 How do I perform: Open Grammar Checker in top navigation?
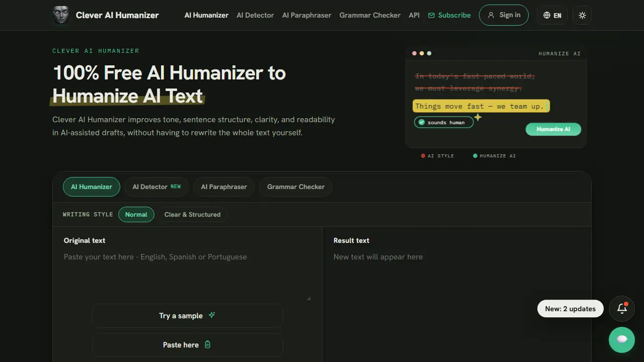pos(370,15)
